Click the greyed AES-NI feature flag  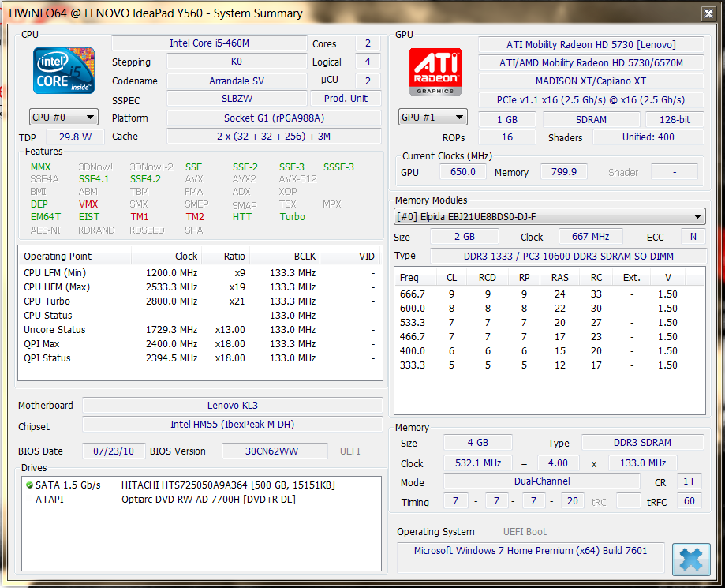pos(45,230)
